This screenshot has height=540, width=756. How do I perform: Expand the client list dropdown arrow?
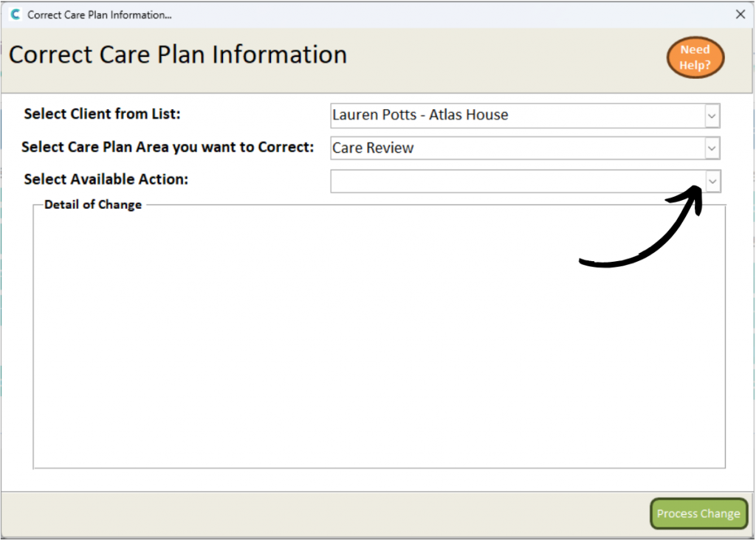[712, 116]
